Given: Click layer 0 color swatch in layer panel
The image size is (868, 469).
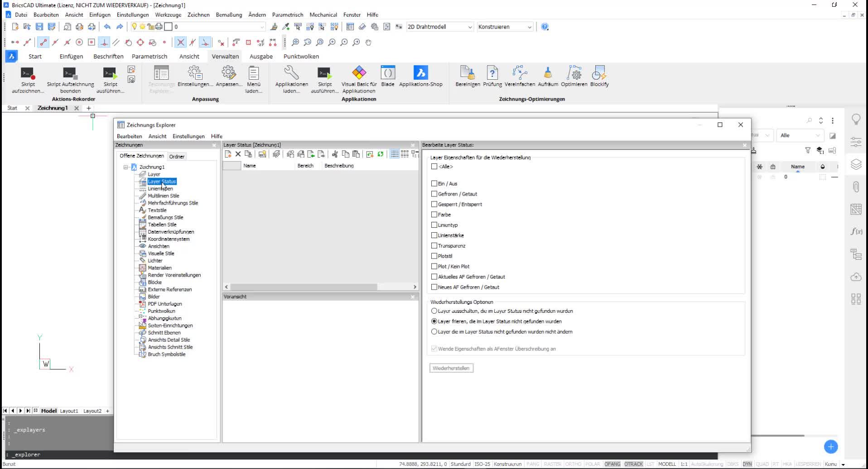Looking at the screenshot, I should 823,177.
